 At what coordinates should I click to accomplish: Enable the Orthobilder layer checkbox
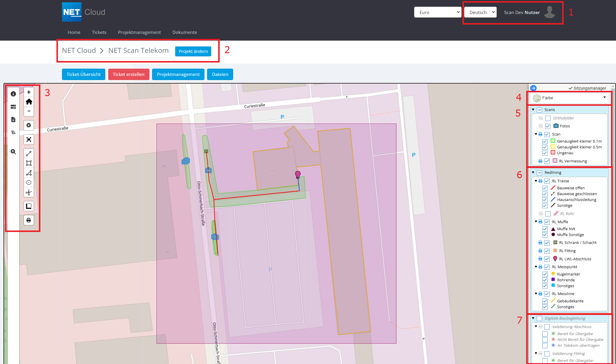[x=548, y=118]
